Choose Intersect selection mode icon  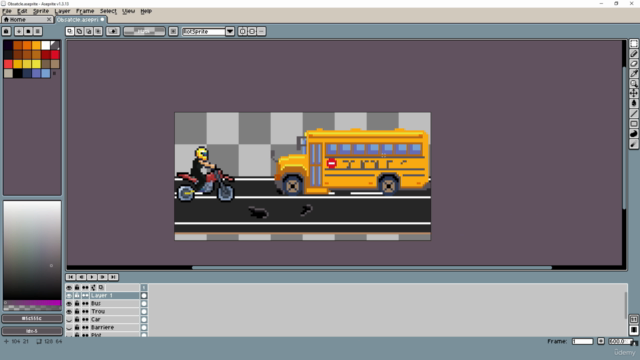coord(98,31)
